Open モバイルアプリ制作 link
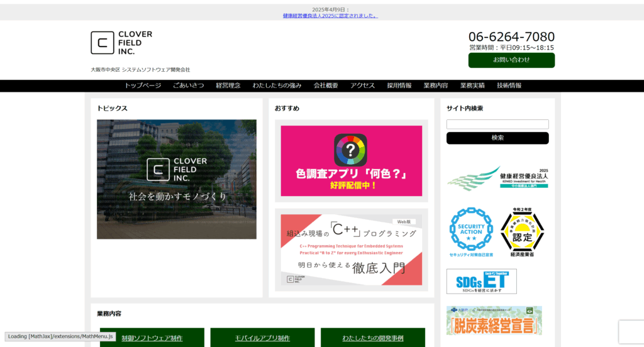This screenshot has width=644, height=347. [262, 338]
